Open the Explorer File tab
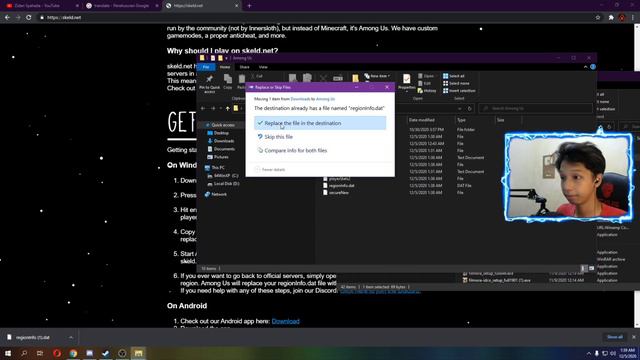Viewport: 640px width, 360px height. click(x=206, y=67)
